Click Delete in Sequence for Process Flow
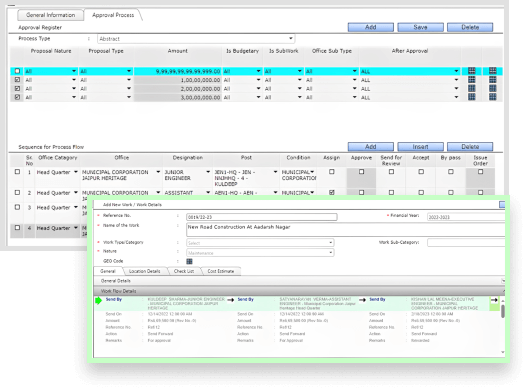Viewport: 529px width, 392px height. (470, 147)
